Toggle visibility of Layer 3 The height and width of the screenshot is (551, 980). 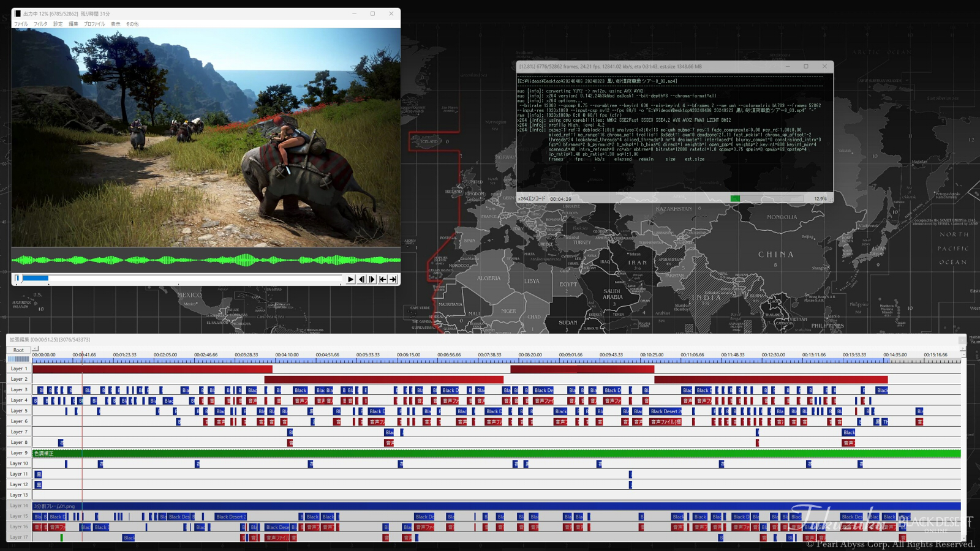pyautogui.click(x=18, y=389)
